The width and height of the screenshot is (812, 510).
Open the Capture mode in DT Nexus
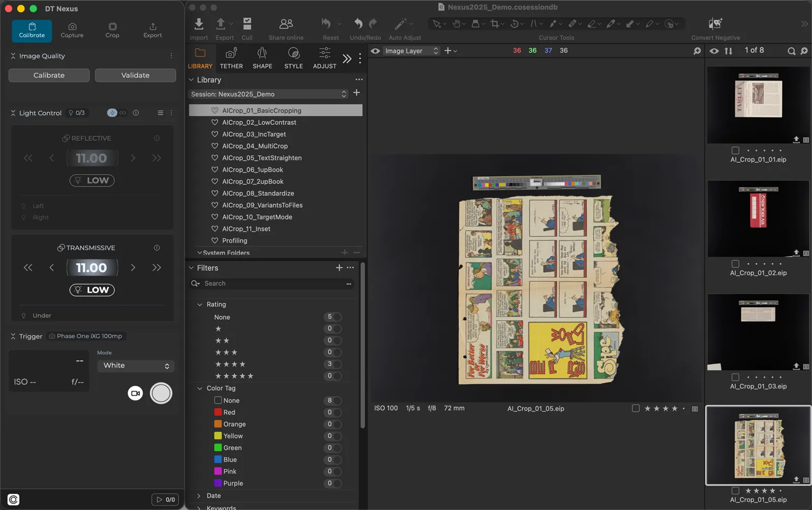(x=72, y=30)
